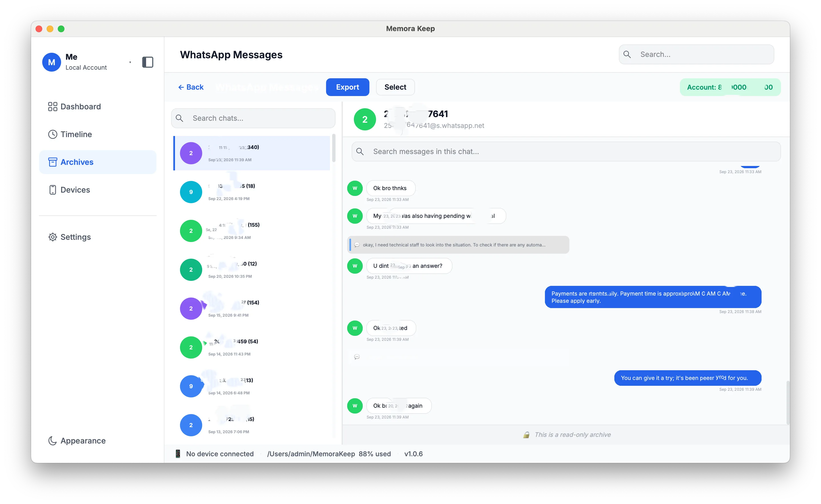Open the Dashboard section
Image resolution: width=821 pixels, height=504 pixels.
98,106
